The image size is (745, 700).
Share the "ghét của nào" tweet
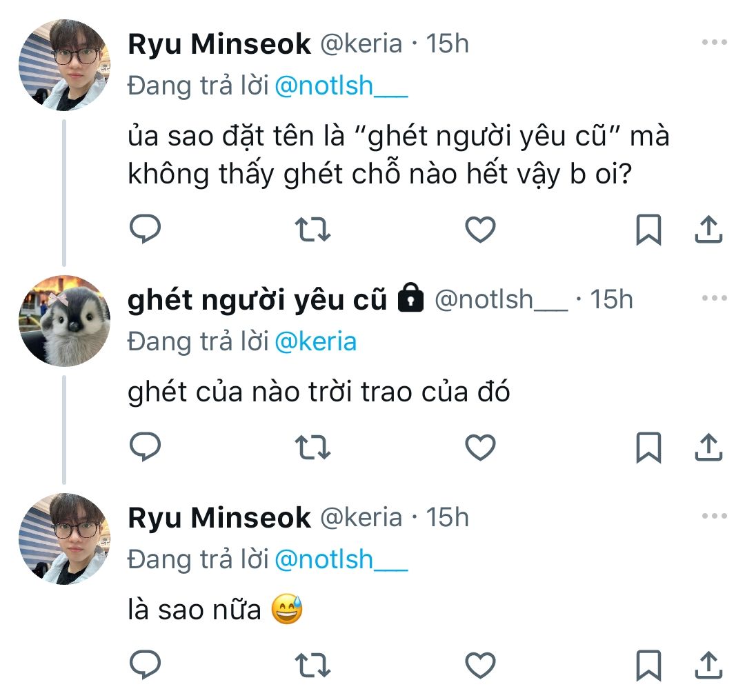pos(708,448)
